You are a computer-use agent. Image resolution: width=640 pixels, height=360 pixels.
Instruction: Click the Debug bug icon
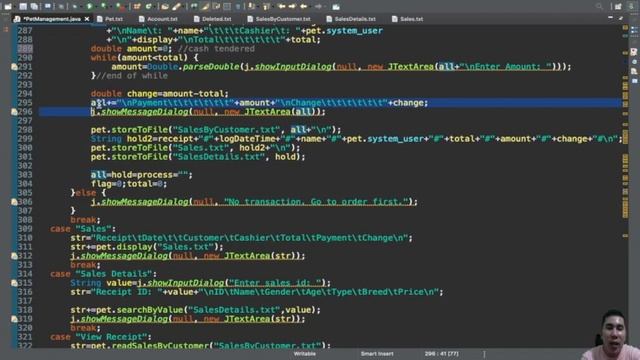75,7
